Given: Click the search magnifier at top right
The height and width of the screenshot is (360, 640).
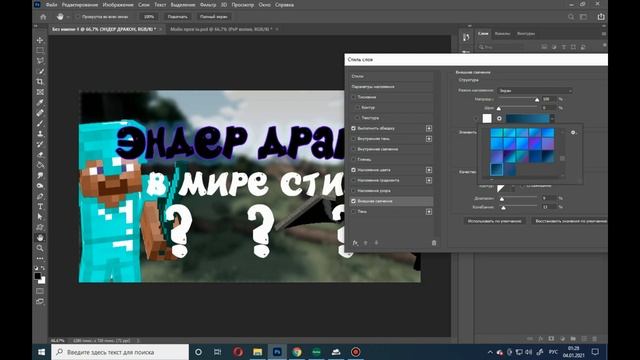Looking at the screenshot, I should click(x=571, y=17).
